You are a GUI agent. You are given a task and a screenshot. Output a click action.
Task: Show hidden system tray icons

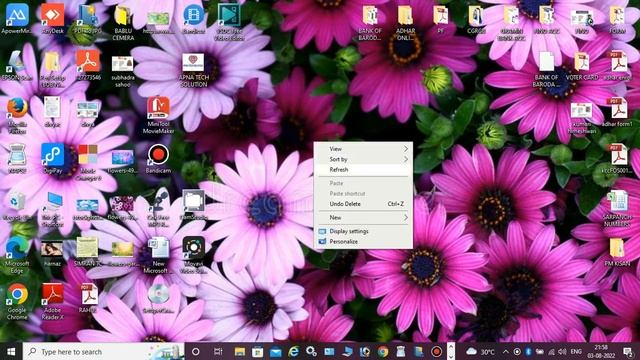pyautogui.click(x=506, y=351)
